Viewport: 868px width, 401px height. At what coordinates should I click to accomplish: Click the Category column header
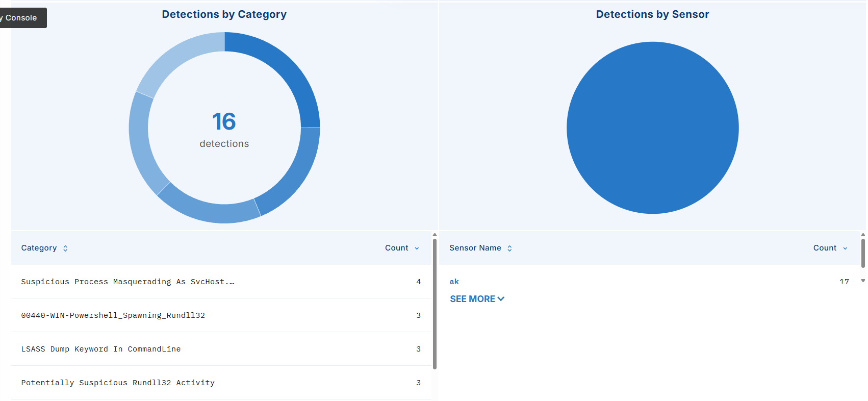[x=39, y=248]
